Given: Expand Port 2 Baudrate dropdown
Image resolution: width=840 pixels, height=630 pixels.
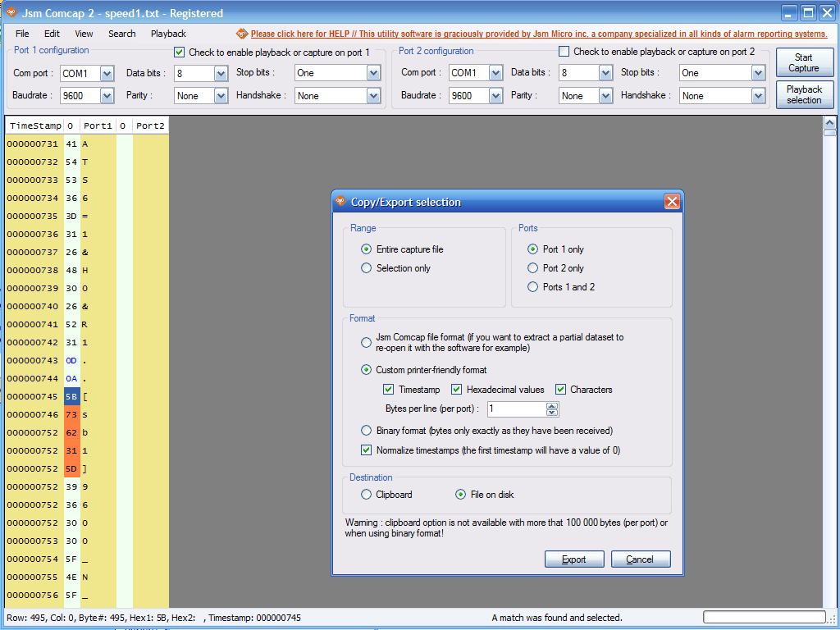Looking at the screenshot, I should (495, 96).
